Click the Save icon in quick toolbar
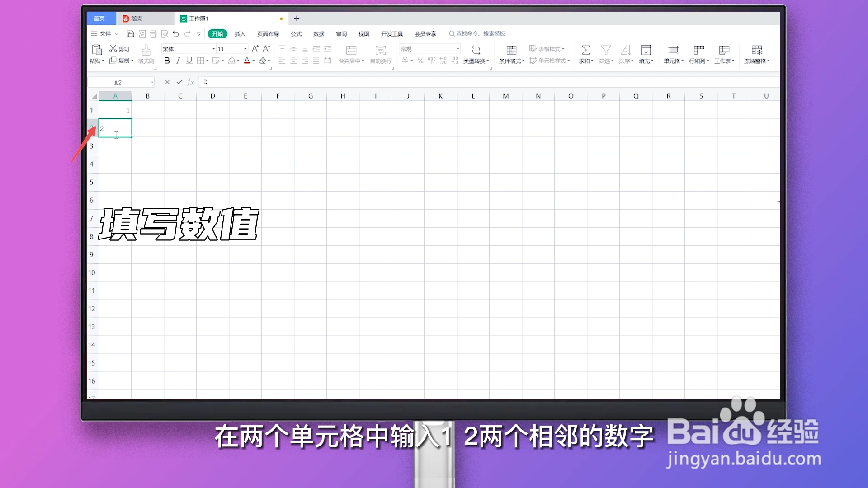This screenshot has height=488, width=868. pos(130,34)
